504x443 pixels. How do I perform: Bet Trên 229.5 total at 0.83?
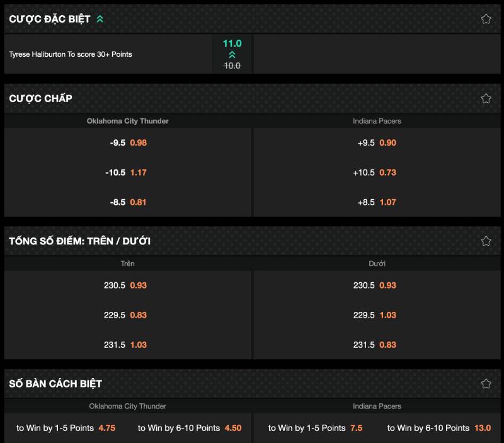pos(128,315)
